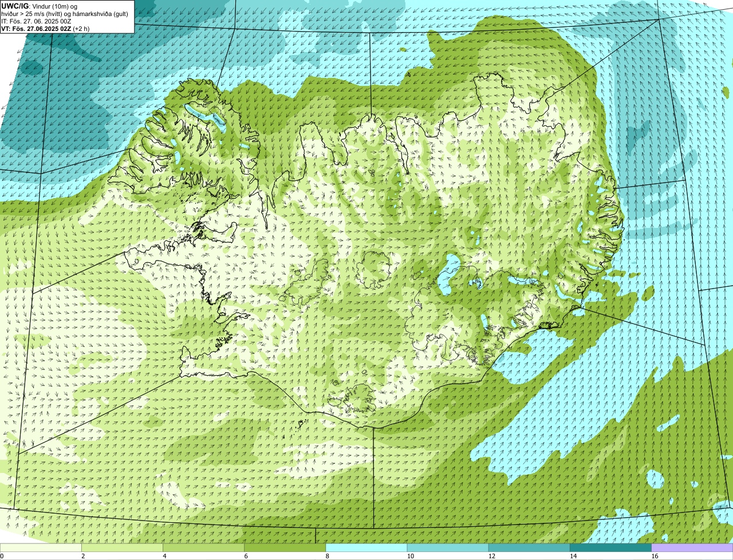Click the 'IT: Fös. 27. 06. 2025 00Z' line
This screenshot has height=560, width=733.
coord(36,21)
